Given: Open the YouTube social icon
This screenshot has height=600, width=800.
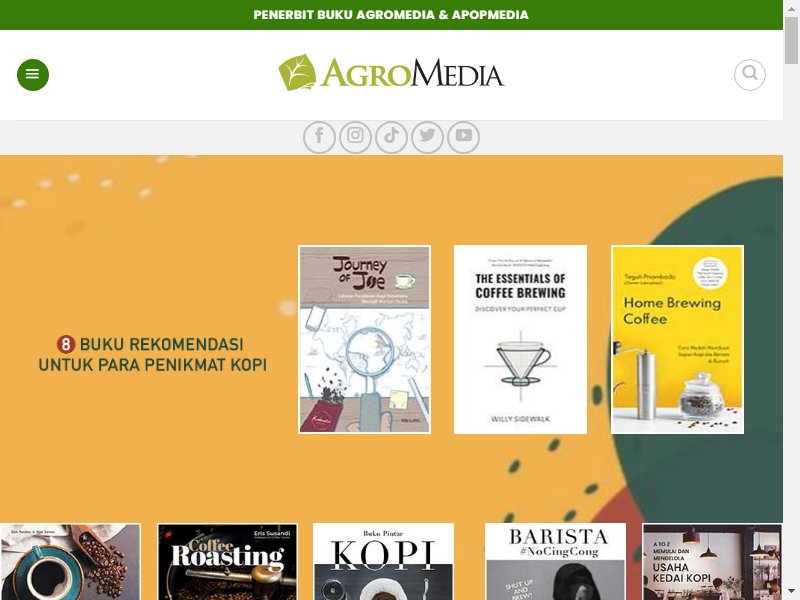Looking at the screenshot, I should (x=464, y=137).
